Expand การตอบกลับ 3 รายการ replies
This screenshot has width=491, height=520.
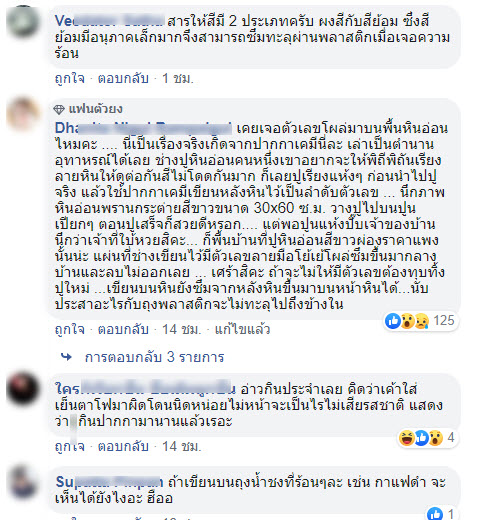click(154, 357)
